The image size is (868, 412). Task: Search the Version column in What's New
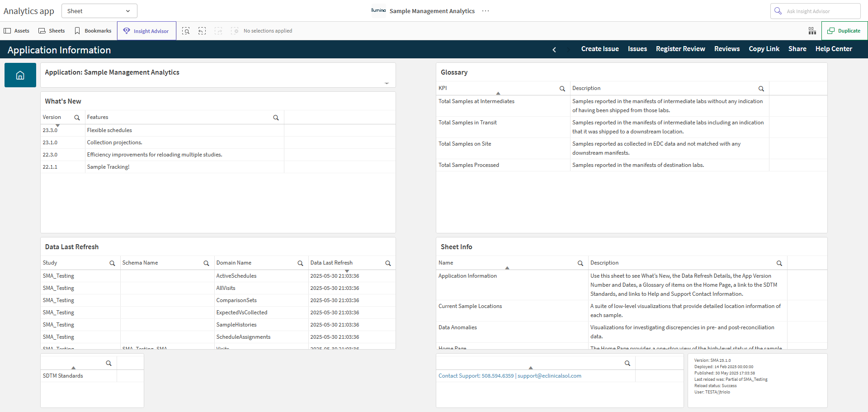click(x=77, y=118)
